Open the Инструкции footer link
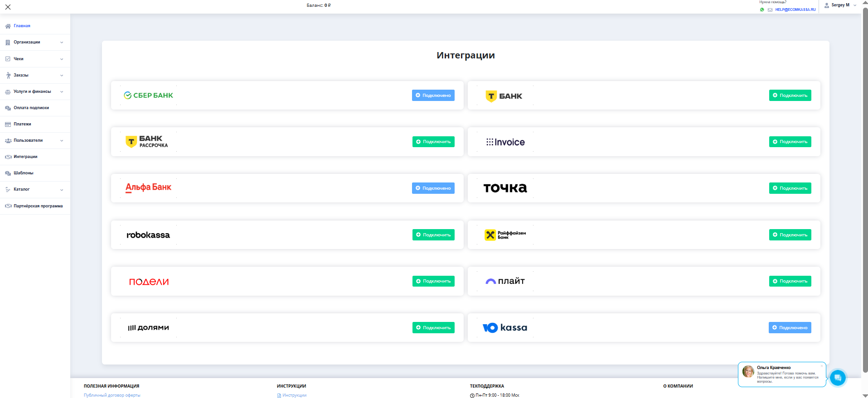 coord(294,395)
